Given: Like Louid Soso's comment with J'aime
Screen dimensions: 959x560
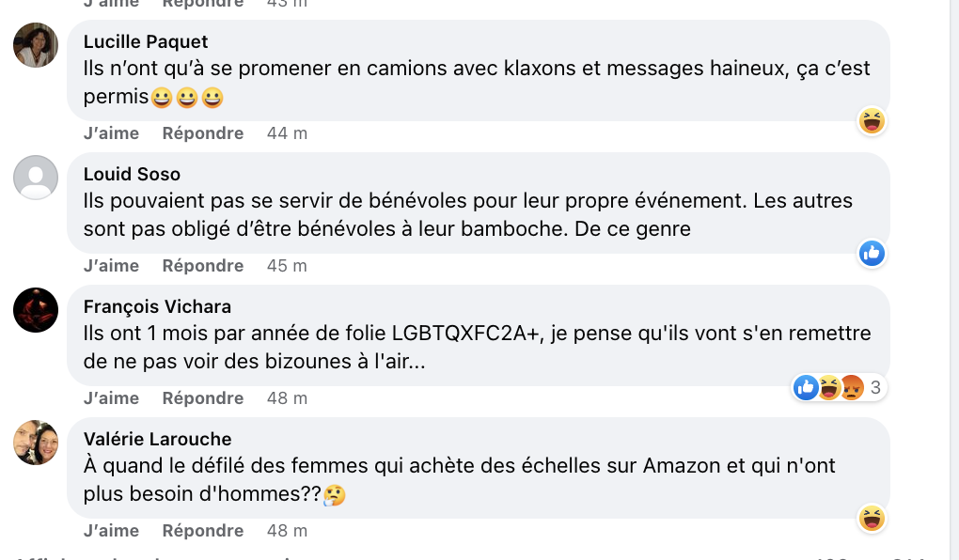Looking at the screenshot, I should point(111,266).
